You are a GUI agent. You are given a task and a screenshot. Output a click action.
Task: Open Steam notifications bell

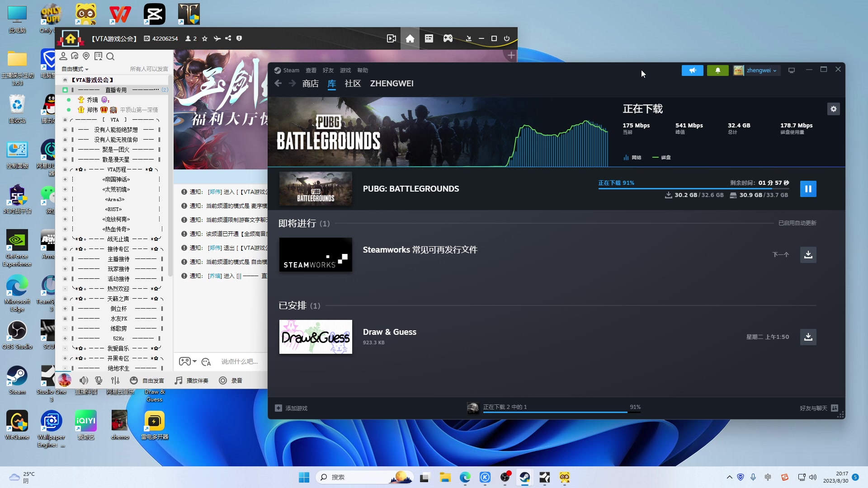pos(717,70)
